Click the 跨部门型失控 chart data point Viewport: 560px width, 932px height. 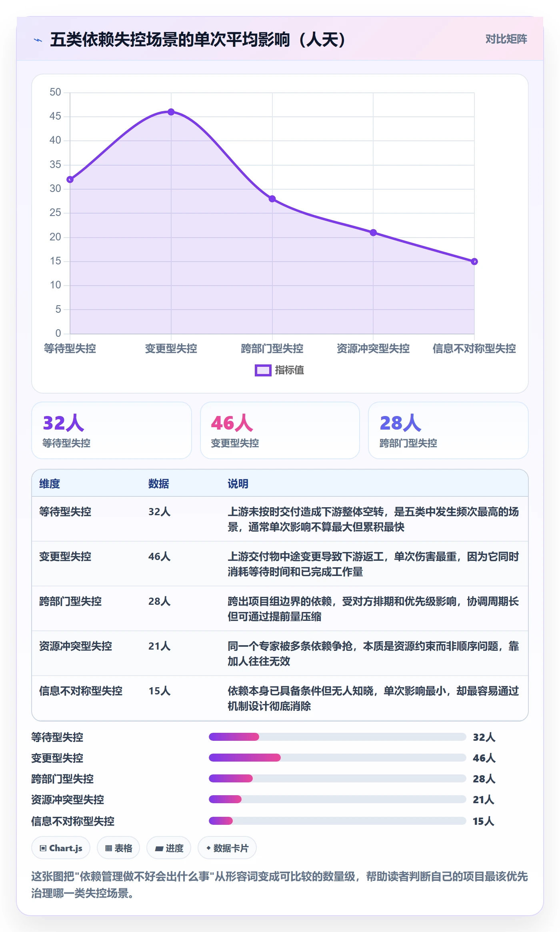(272, 199)
